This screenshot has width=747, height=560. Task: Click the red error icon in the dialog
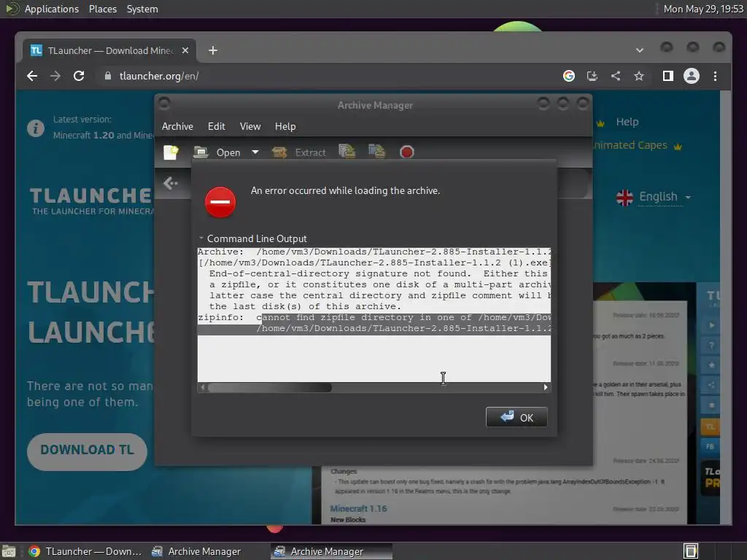(220, 202)
